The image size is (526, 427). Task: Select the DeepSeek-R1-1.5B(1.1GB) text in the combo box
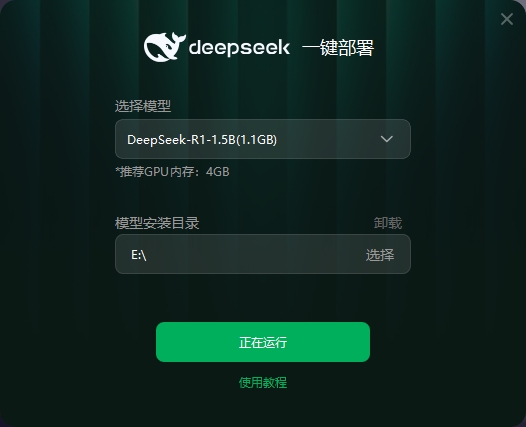click(202, 140)
